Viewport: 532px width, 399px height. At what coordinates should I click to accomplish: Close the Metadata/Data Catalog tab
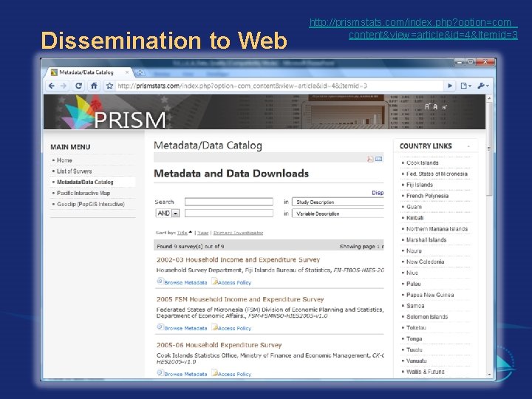pos(127,72)
